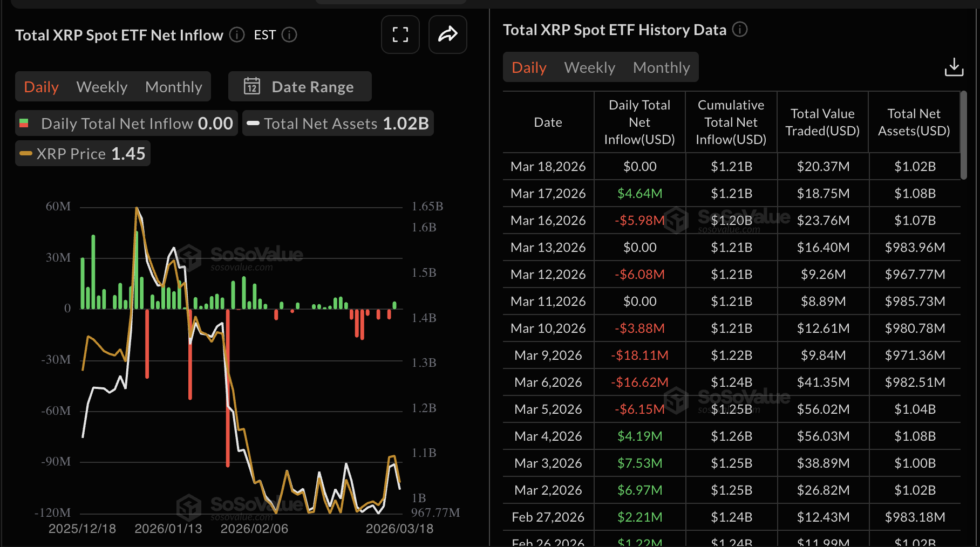Toggle Daily Total Net Inflow series
Screen dimensions: 980x547
click(126, 124)
